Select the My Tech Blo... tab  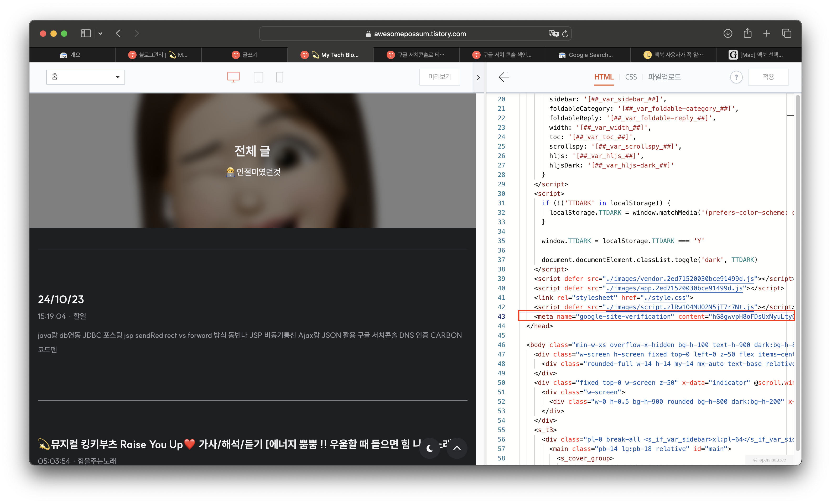(330, 55)
